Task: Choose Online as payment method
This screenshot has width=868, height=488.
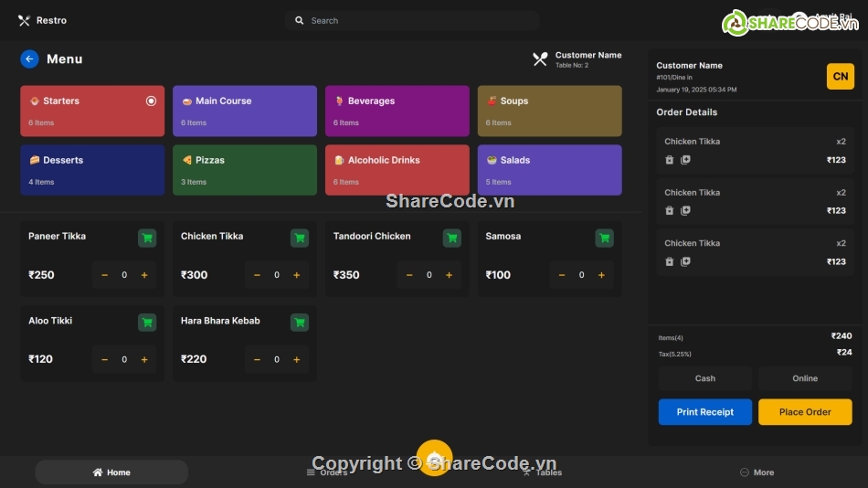Action: pyautogui.click(x=805, y=378)
